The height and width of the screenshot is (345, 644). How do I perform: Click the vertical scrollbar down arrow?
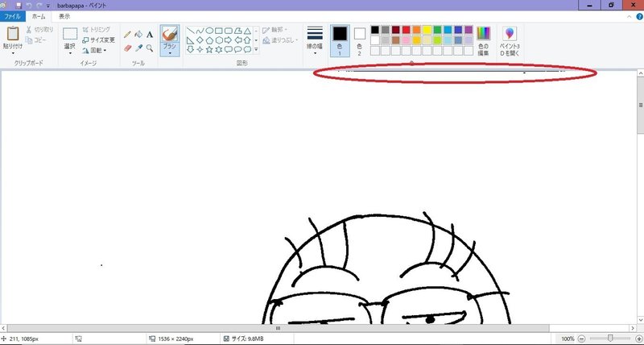tap(640, 320)
